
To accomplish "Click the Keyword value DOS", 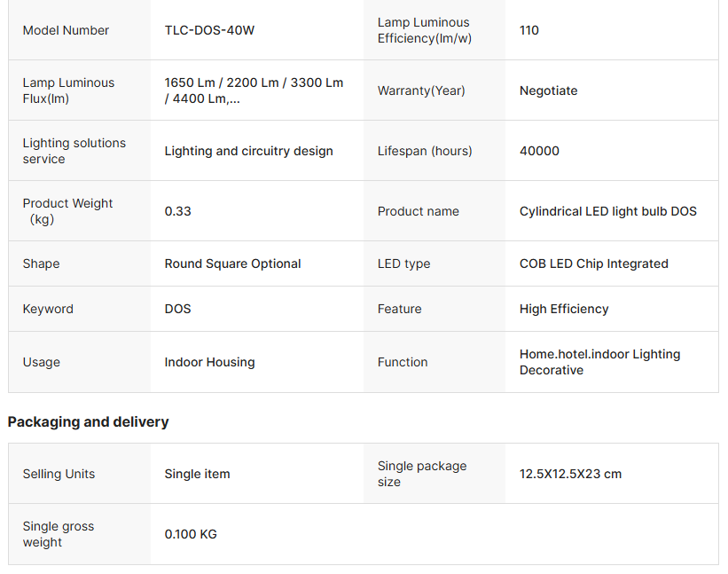I will click(177, 309).
